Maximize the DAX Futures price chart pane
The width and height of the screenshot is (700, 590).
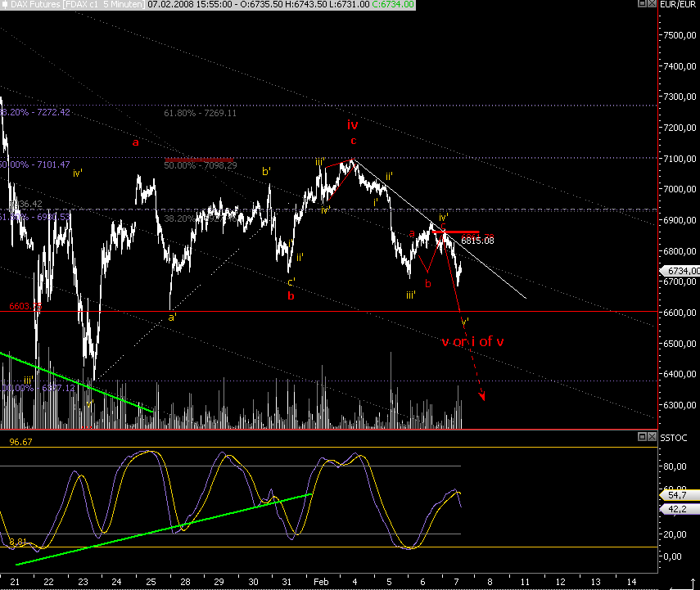click(x=643, y=3)
